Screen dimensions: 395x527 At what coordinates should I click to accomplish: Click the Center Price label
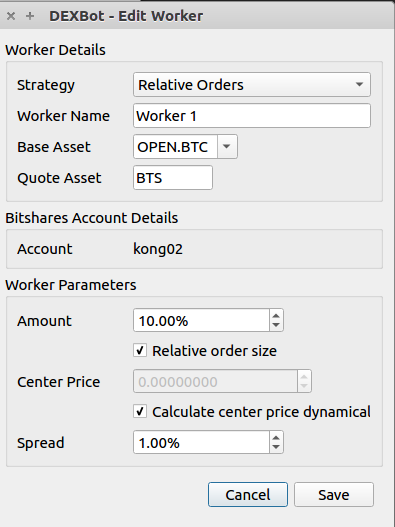point(58,382)
